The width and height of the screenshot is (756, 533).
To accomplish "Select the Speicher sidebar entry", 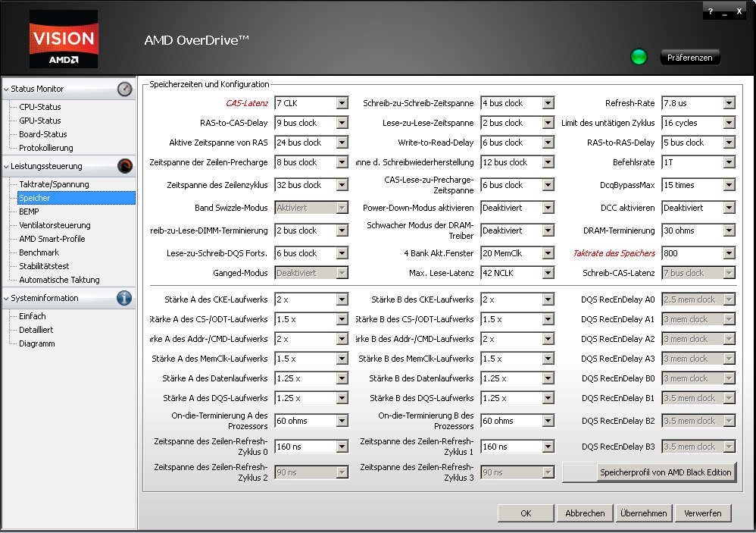I will click(x=77, y=198).
